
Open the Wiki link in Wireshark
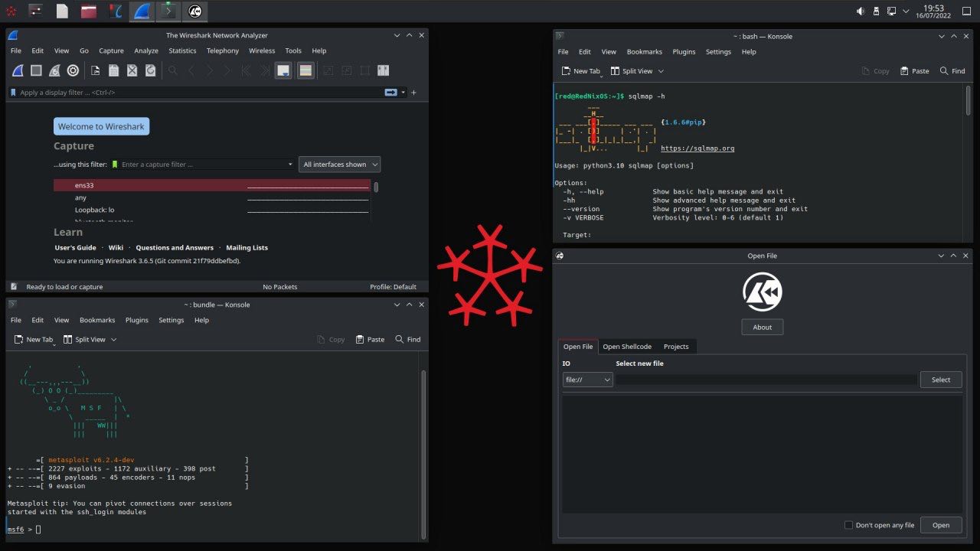[x=116, y=248]
